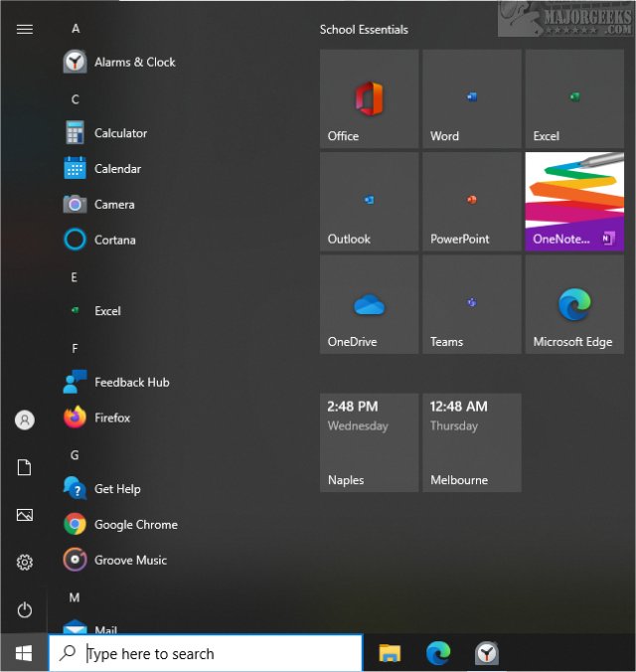Image resolution: width=636 pixels, height=672 pixels.
Task: Open the Naples clock tile
Action: click(x=369, y=442)
